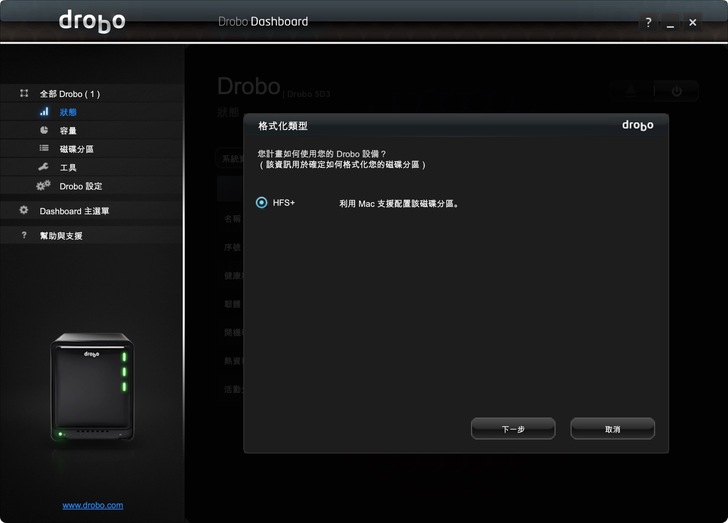Expand the 全部 Drobo (1) tree
The width and height of the screenshot is (728, 523).
point(70,94)
